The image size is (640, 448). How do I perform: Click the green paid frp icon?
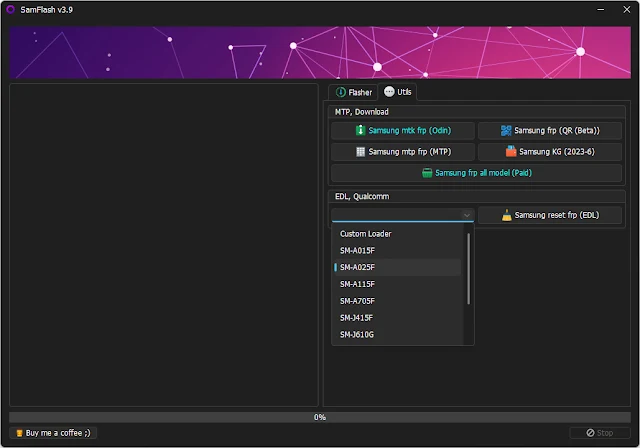(x=427, y=173)
